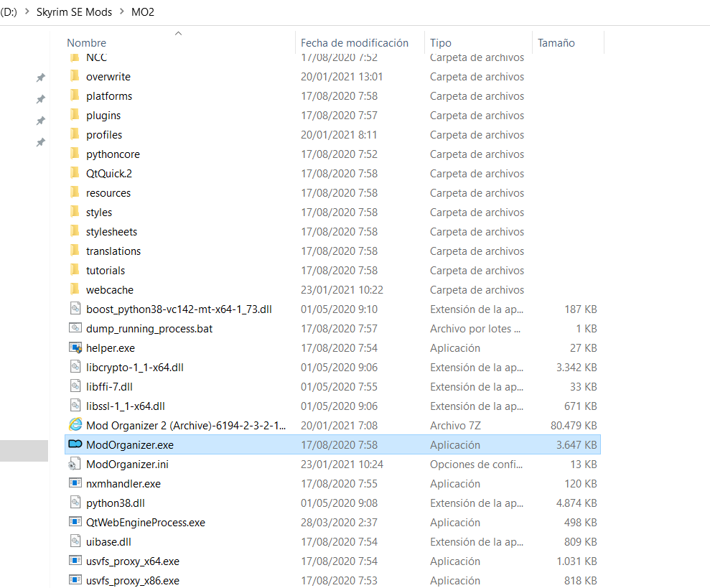Viewport: 710px width, 588px height.
Task: Click the date 28/03/2020 2:37 cell
Action: pyautogui.click(x=339, y=523)
